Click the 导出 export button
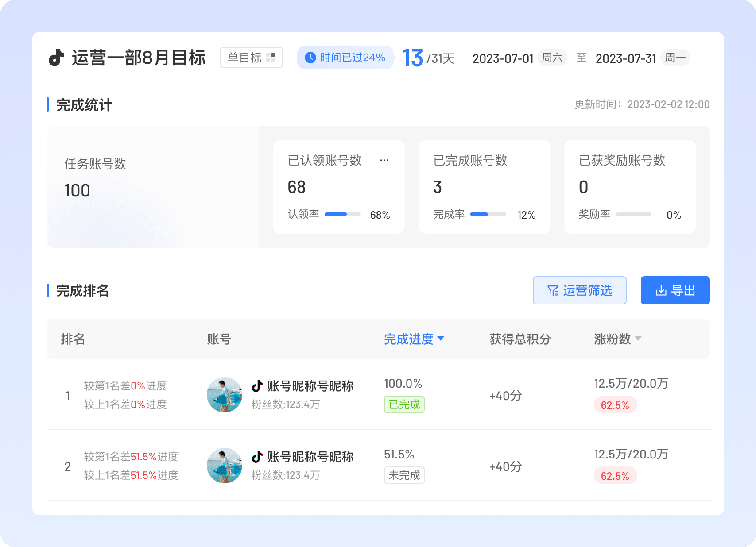The height and width of the screenshot is (547, 756). tap(675, 290)
